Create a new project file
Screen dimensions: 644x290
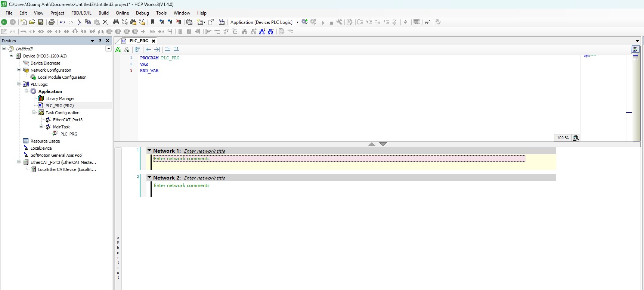click(24, 22)
